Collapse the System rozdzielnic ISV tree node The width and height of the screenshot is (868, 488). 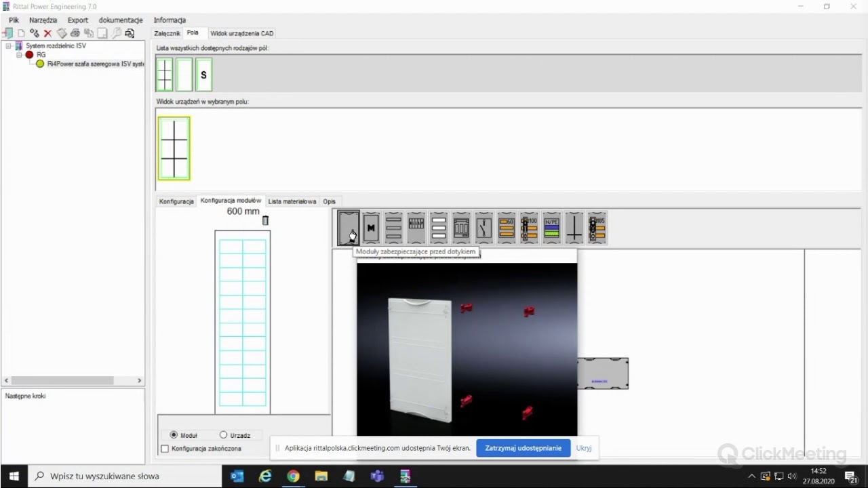tap(9, 46)
